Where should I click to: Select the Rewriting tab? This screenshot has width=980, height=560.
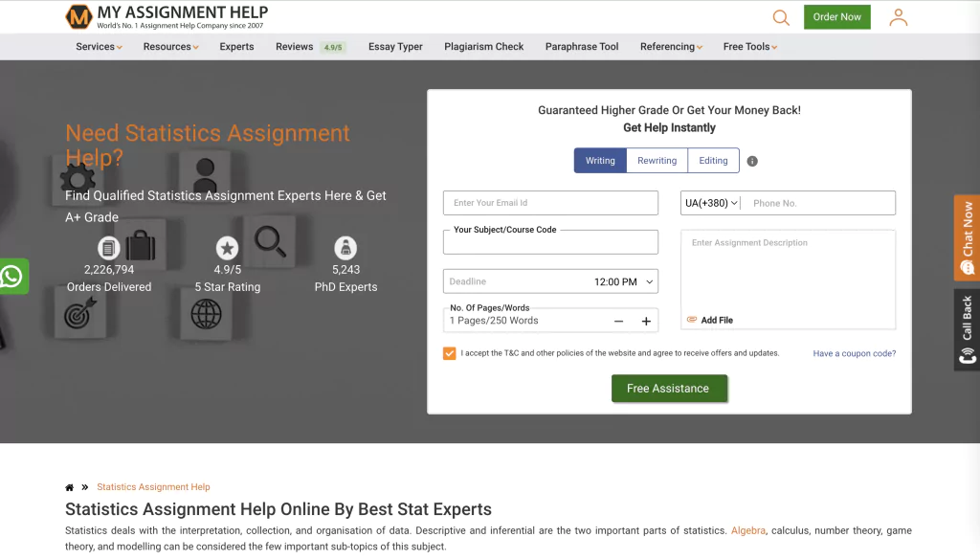tap(657, 161)
